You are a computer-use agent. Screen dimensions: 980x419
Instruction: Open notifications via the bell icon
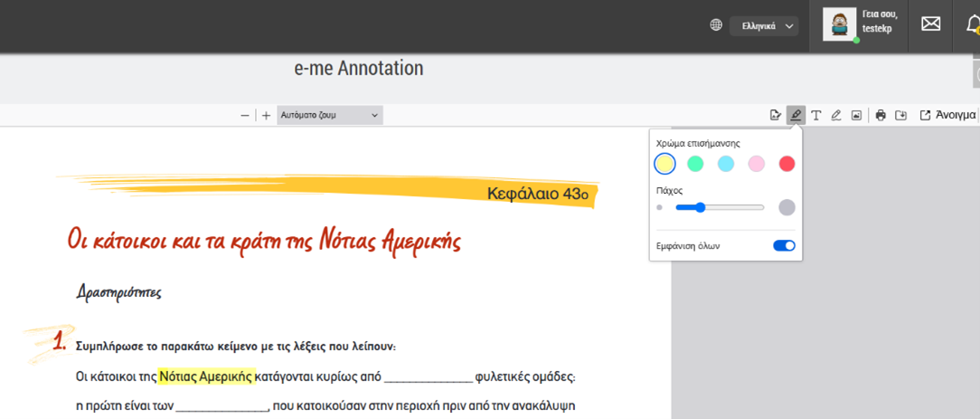coord(973,25)
